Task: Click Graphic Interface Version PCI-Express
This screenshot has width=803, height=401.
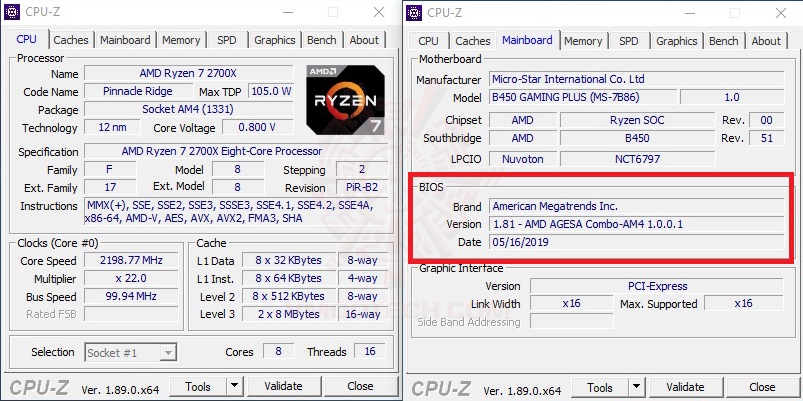Action: coord(657,286)
